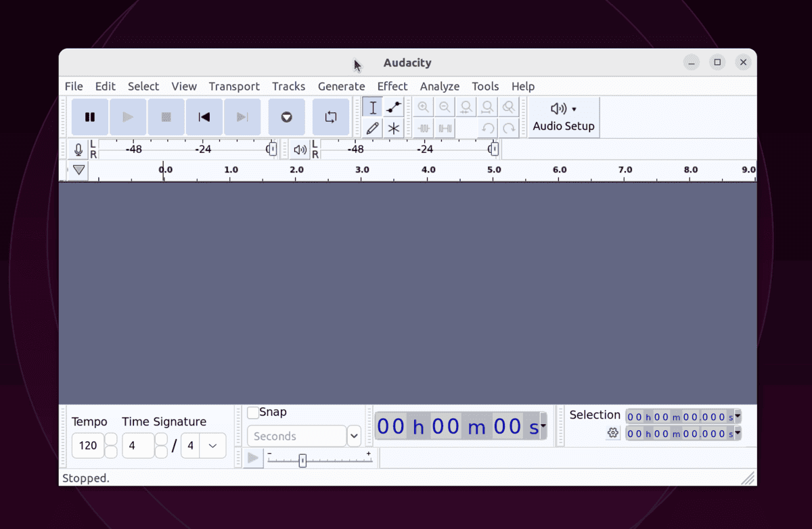This screenshot has height=529, width=812.
Task: Open the File menu
Action: click(74, 87)
